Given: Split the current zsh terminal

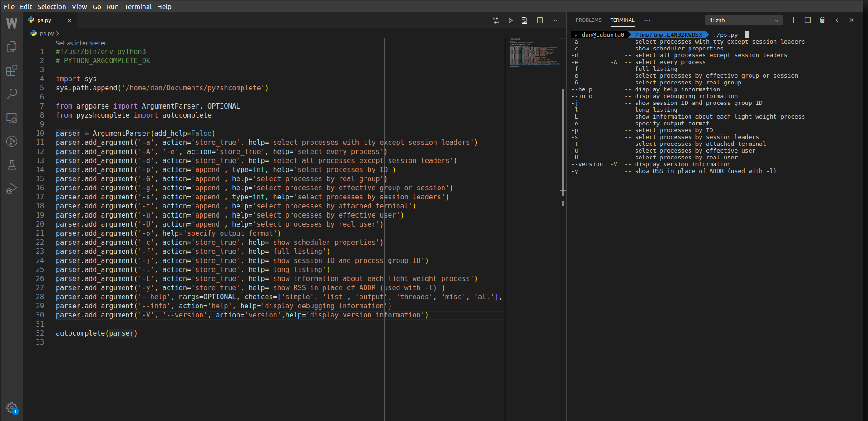Looking at the screenshot, I should coord(808,20).
